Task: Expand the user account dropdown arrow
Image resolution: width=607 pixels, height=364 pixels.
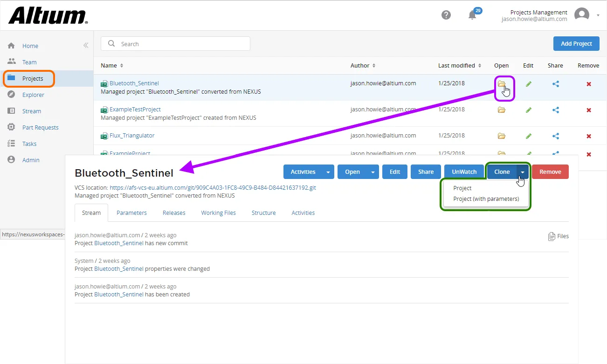Action: point(598,15)
